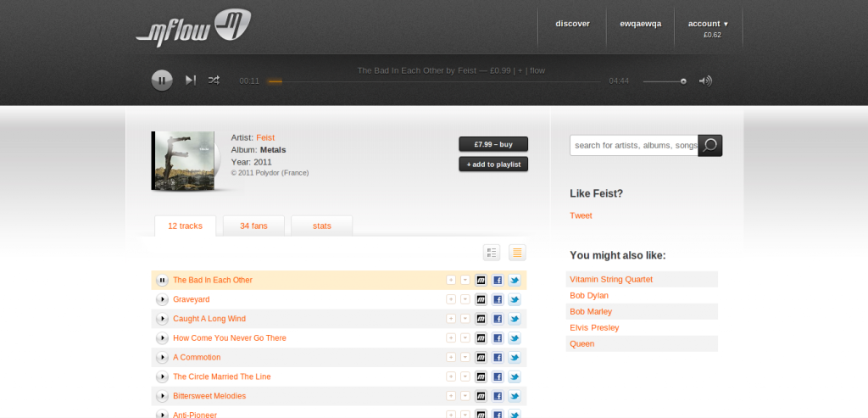Click the Tweet link under Like Feist?

[581, 215]
